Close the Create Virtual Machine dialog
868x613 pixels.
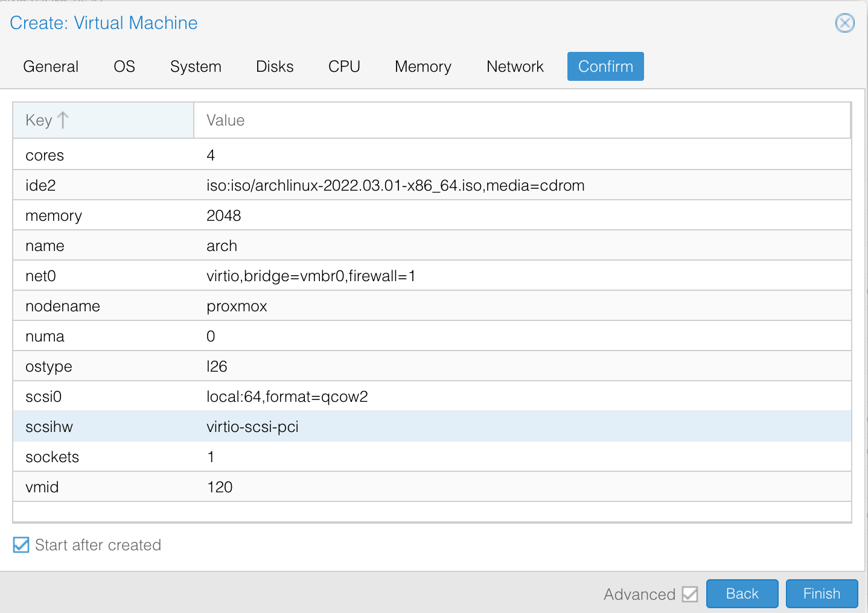(844, 23)
